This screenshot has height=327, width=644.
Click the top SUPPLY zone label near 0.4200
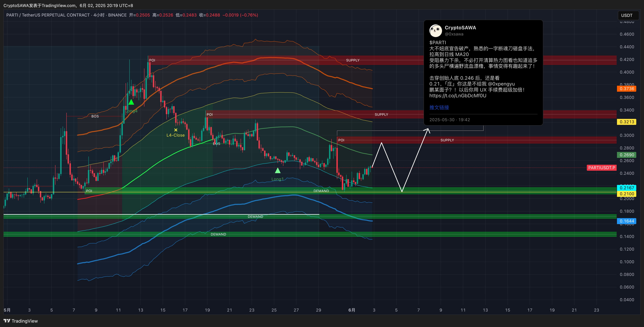[x=353, y=60]
